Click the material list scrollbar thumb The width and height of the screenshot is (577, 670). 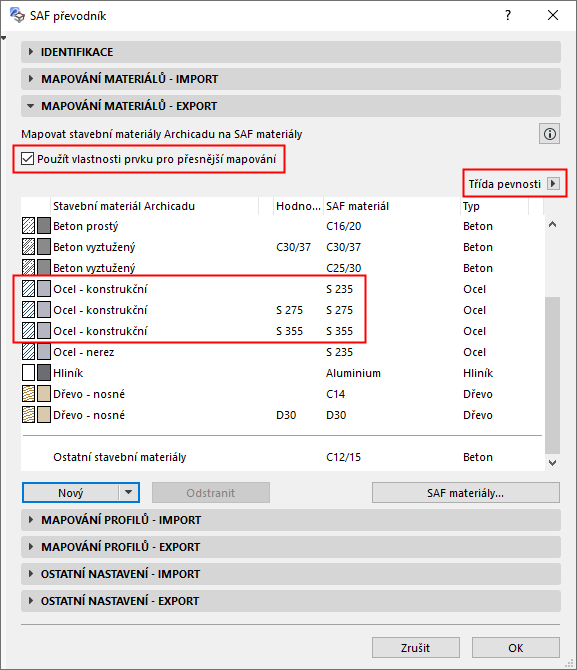552,375
